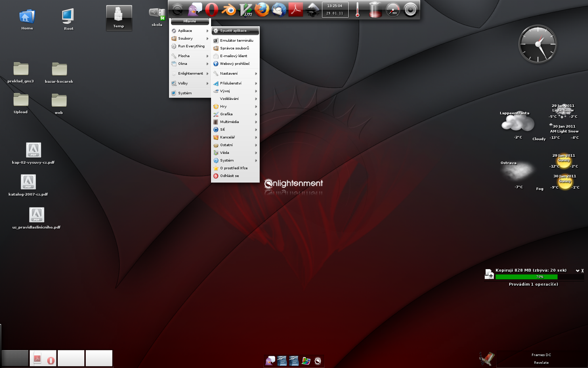Screen dimensions: 588x368
Task: Select E-mailový klient menu entry
Action: tap(235, 56)
